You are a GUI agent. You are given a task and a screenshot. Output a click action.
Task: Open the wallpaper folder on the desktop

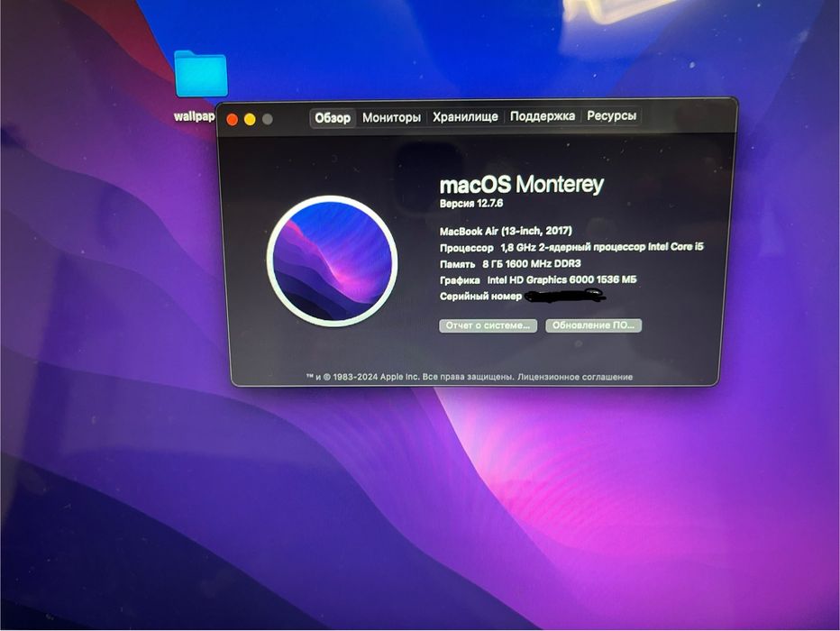coord(201,74)
